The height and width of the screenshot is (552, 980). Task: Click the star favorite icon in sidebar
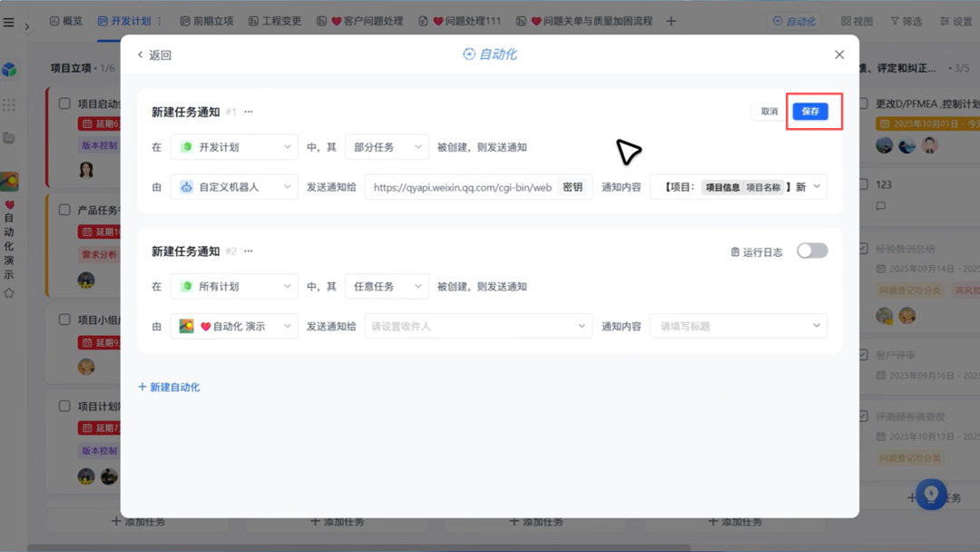pyautogui.click(x=9, y=292)
